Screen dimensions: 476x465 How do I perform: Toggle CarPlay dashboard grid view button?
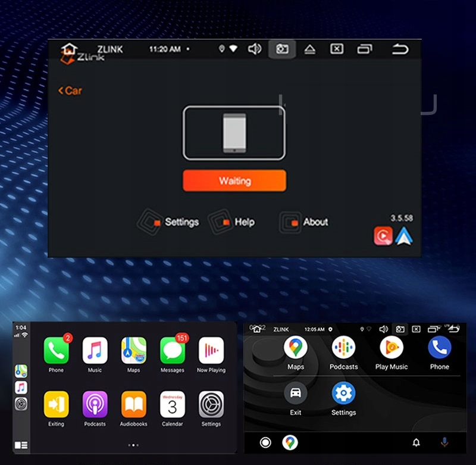tap(21, 445)
